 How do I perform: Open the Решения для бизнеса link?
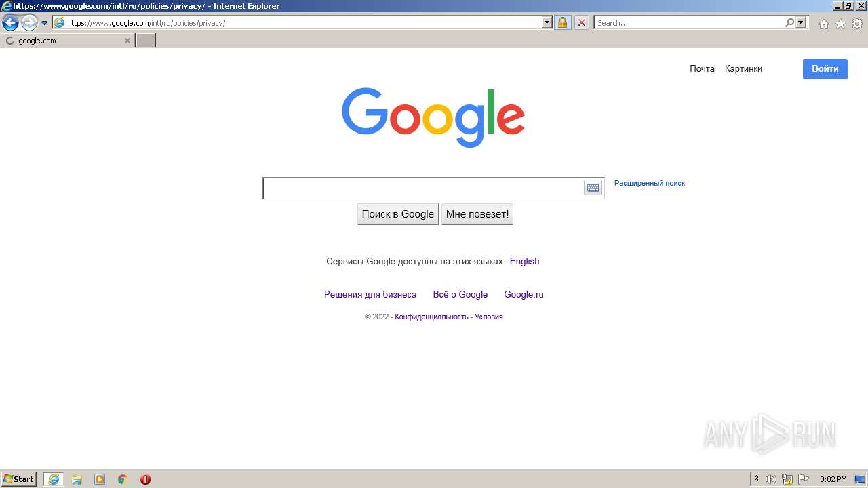(x=370, y=294)
